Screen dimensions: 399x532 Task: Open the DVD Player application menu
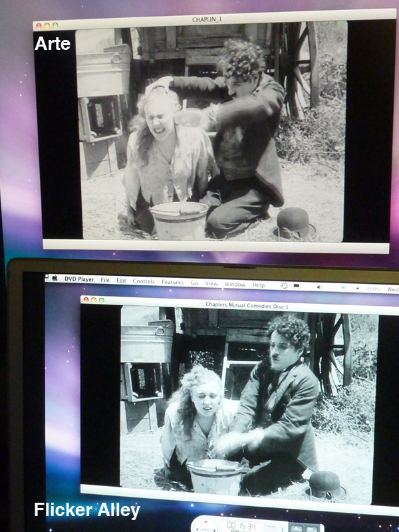click(x=79, y=279)
